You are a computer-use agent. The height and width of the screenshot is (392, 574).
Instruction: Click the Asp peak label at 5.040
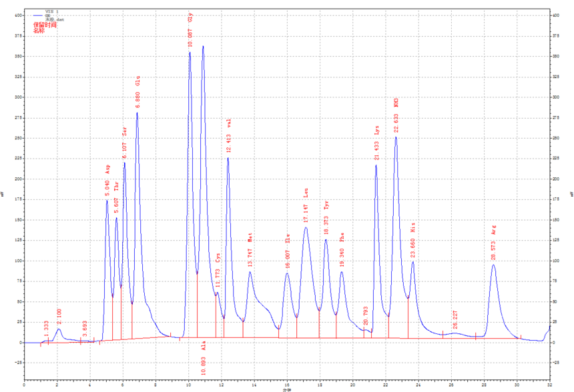point(107,180)
